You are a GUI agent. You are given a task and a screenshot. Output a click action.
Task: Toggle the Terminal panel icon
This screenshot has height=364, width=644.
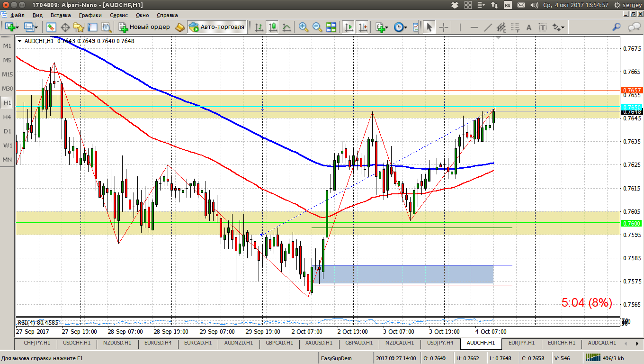[x=93, y=27]
